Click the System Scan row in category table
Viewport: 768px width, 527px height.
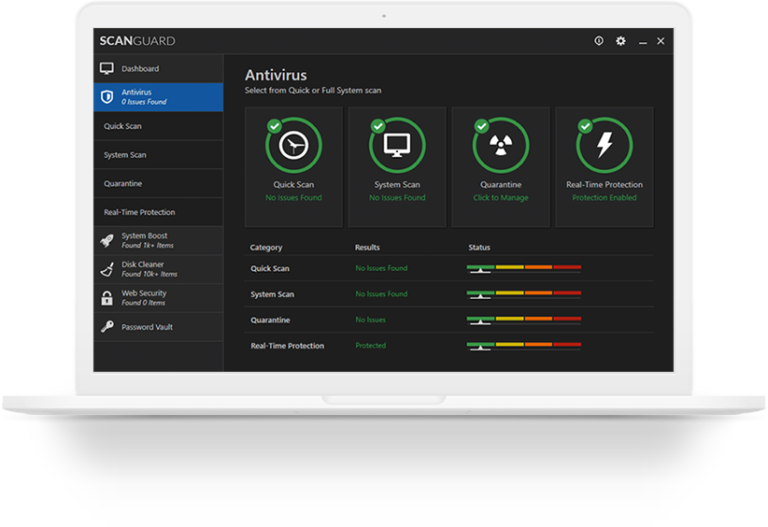(x=449, y=294)
